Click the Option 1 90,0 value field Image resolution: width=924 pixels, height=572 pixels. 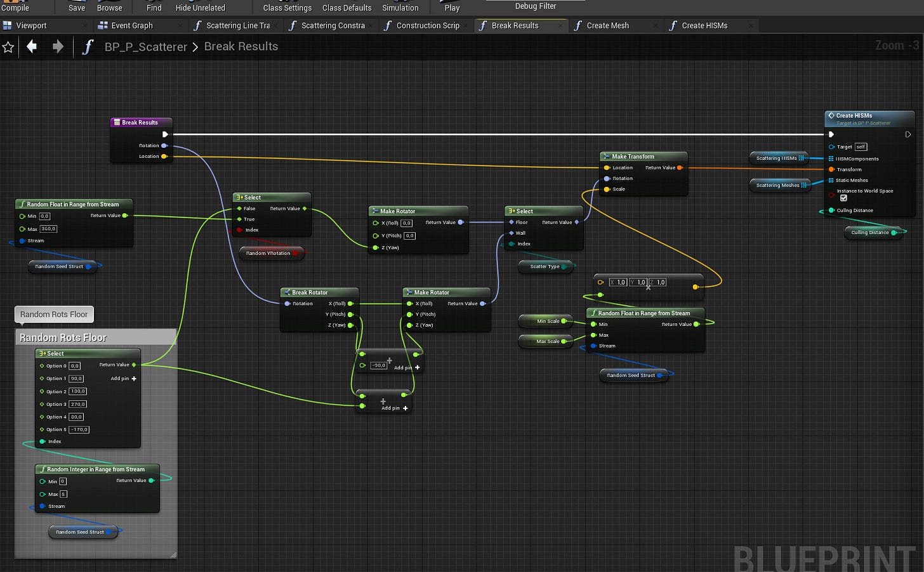tap(76, 379)
